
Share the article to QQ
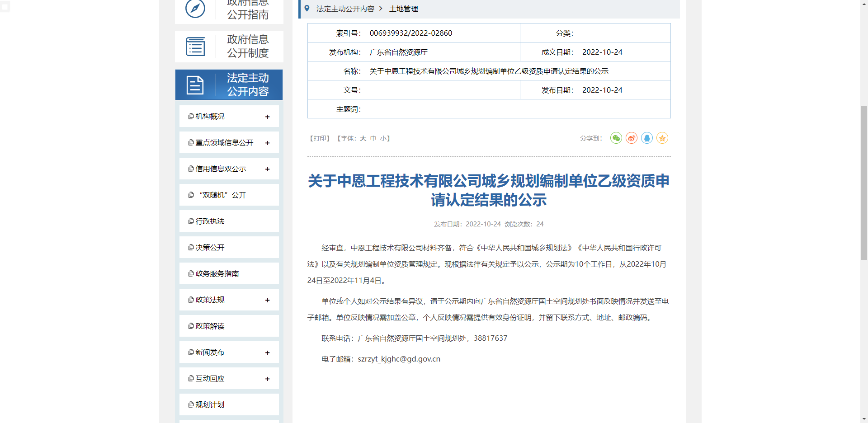click(x=646, y=138)
